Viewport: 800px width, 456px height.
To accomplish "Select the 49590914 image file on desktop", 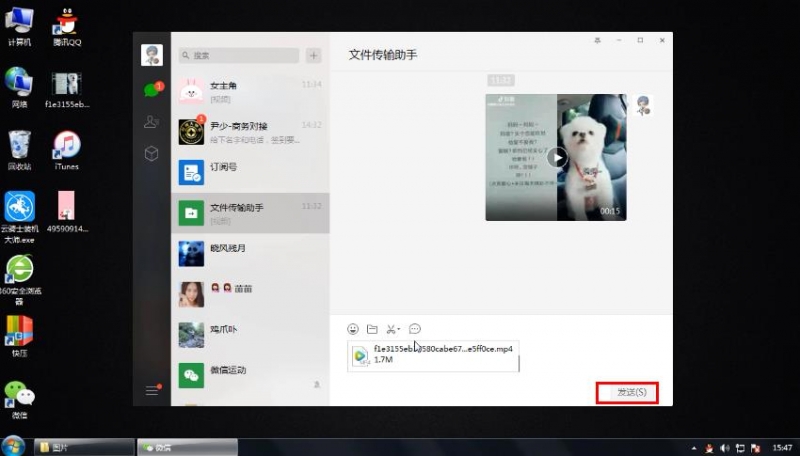I will (x=67, y=212).
